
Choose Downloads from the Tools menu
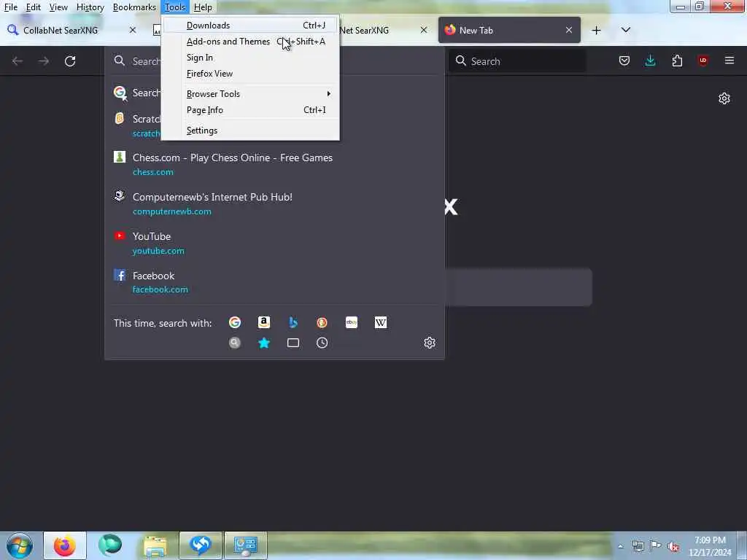pos(250,26)
